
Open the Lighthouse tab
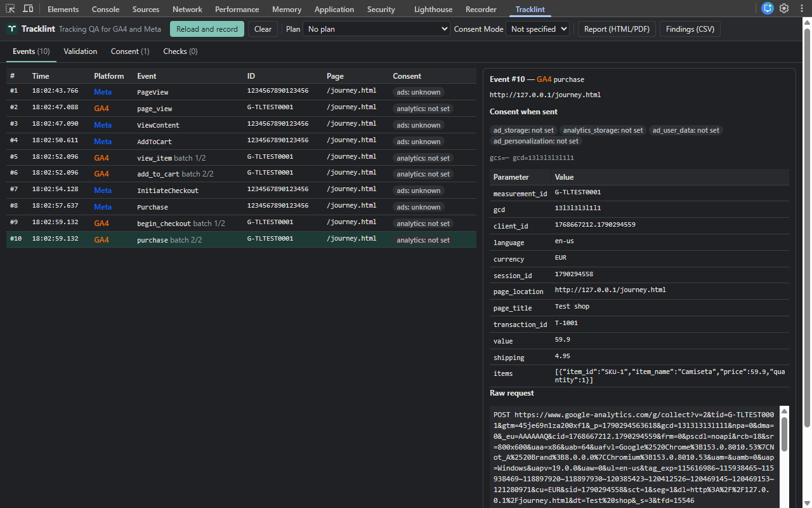433,10
